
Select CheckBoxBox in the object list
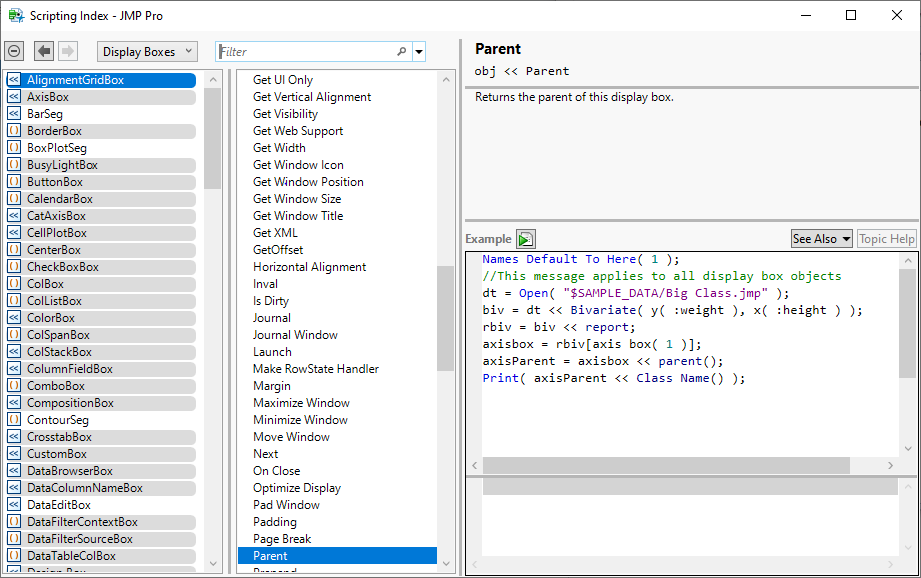pyautogui.click(x=62, y=267)
